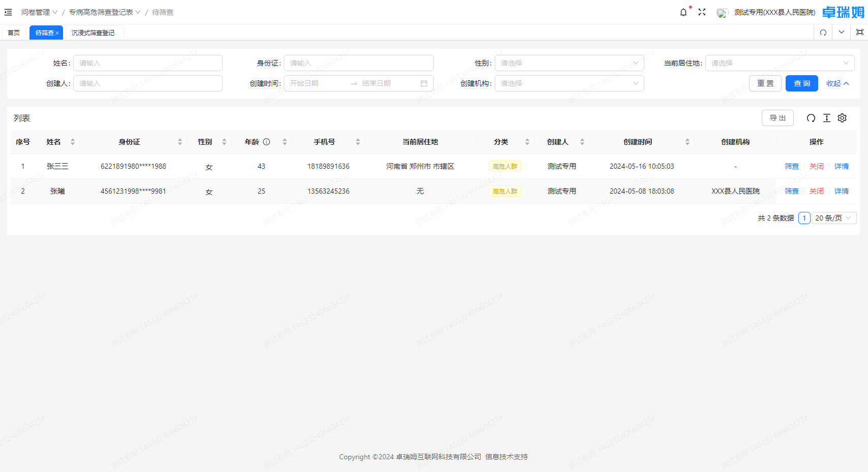Open the table column settings gear icon
The image size is (868, 472).
click(x=842, y=117)
